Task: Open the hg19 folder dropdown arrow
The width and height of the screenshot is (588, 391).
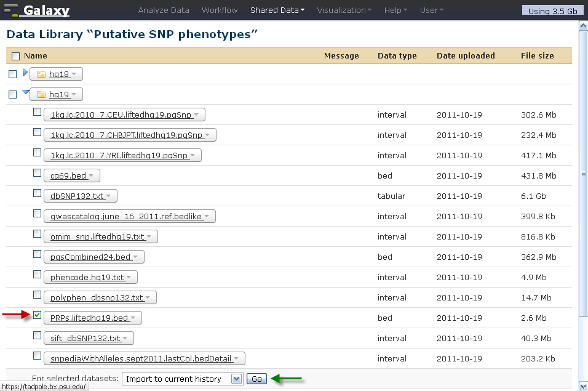Action: click(74, 94)
